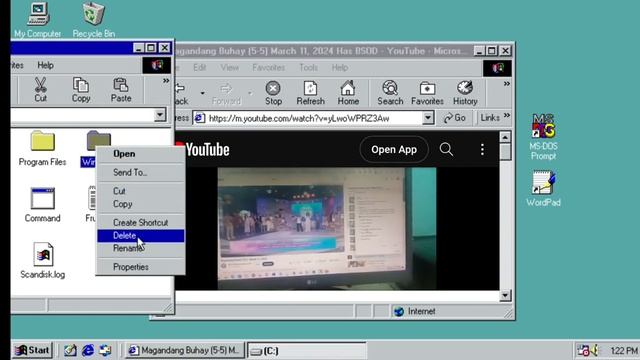Screen dimensions: 640x360
Task: Click the Internet zone status bar indicator
Action: tap(415, 311)
